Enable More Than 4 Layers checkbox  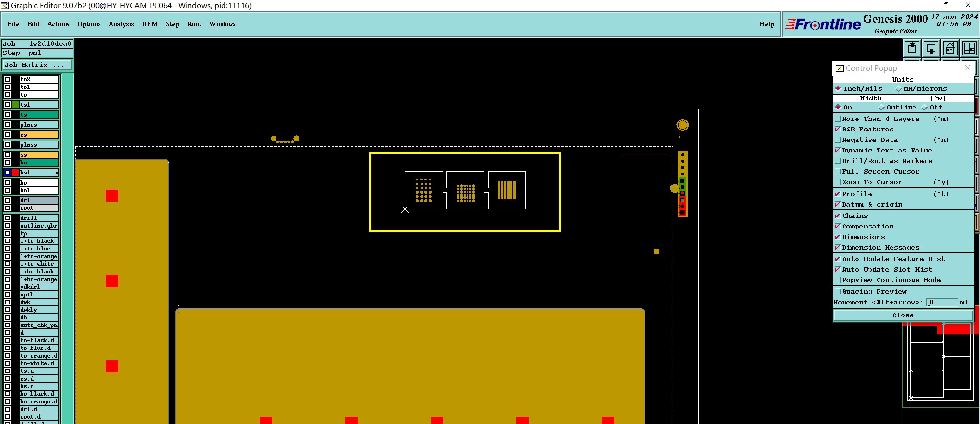pyautogui.click(x=838, y=119)
